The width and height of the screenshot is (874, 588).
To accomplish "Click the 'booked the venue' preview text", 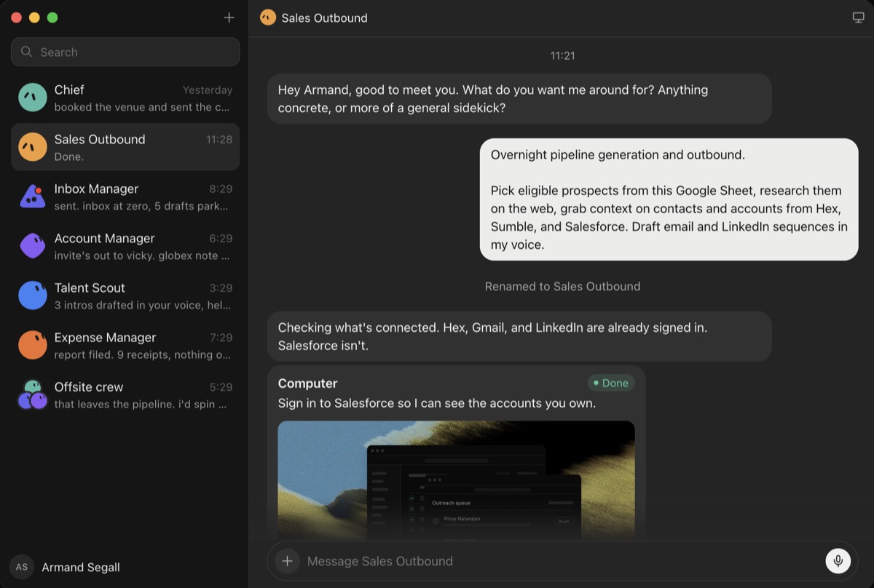I will 143,107.
